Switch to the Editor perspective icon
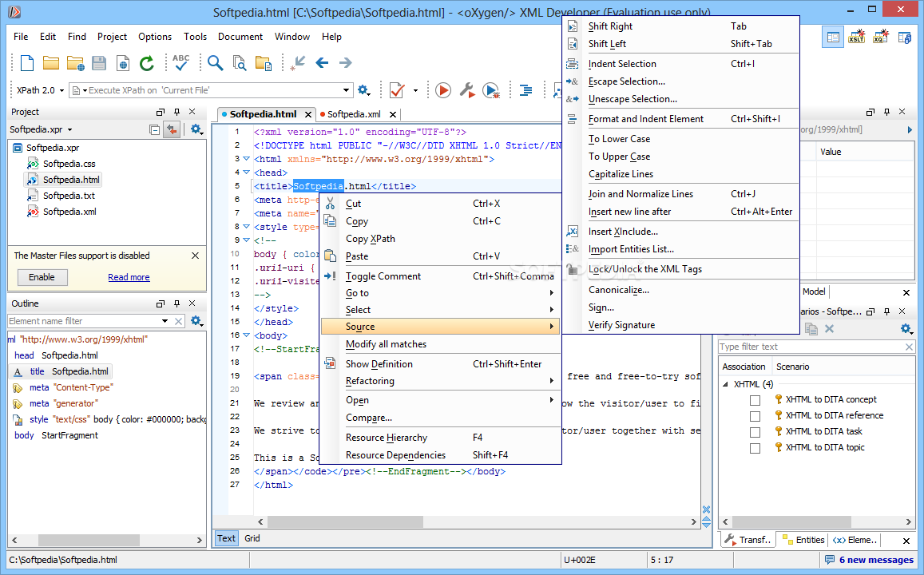The width and height of the screenshot is (924, 575). [833, 37]
